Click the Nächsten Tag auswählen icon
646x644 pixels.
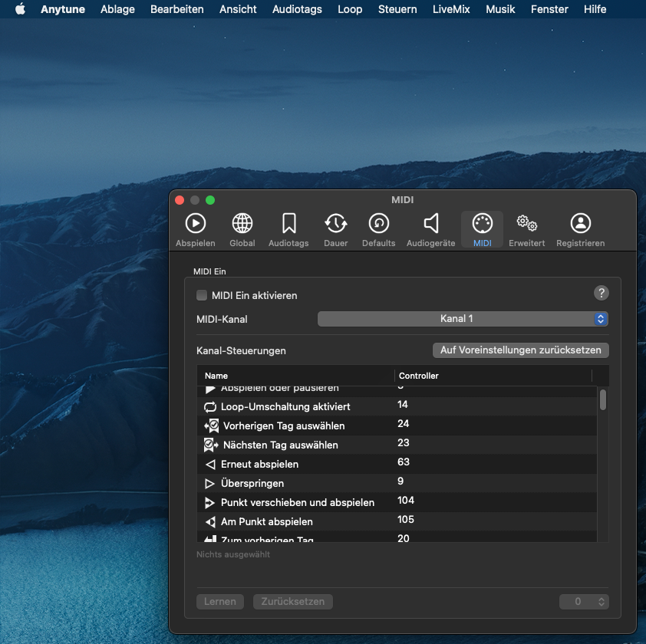point(211,445)
